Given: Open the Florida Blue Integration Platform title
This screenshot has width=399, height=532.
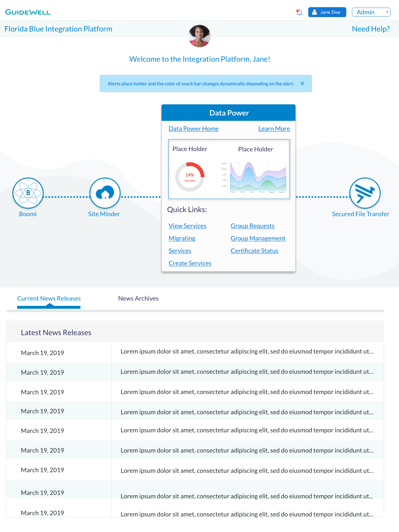Looking at the screenshot, I should tap(58, 29).
